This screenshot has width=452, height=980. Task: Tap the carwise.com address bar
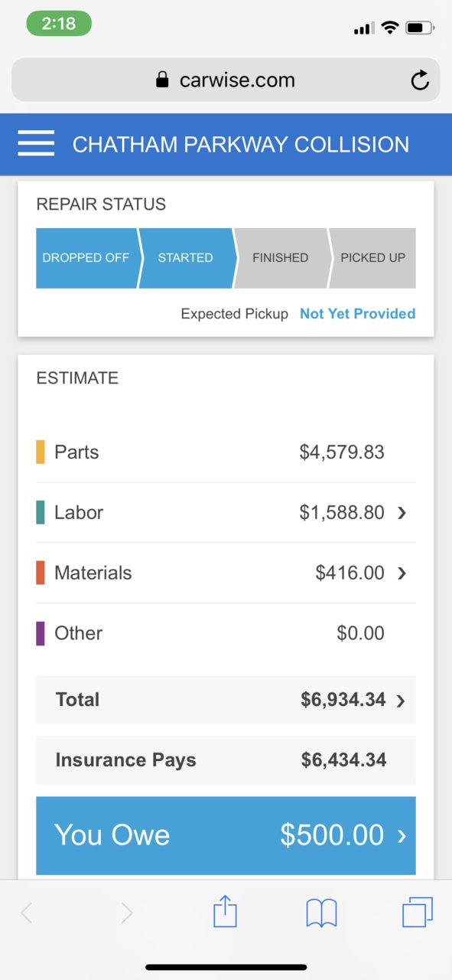click(x=226, y=80)
